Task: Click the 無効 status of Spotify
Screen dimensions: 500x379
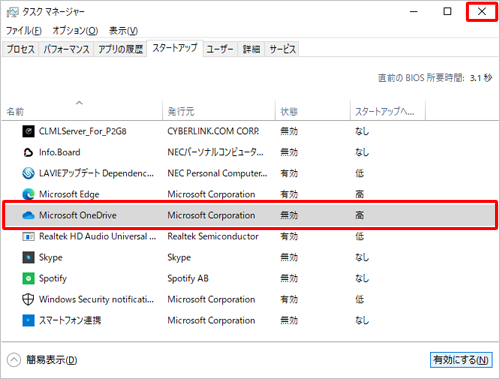Action: [x=289, y=278]
